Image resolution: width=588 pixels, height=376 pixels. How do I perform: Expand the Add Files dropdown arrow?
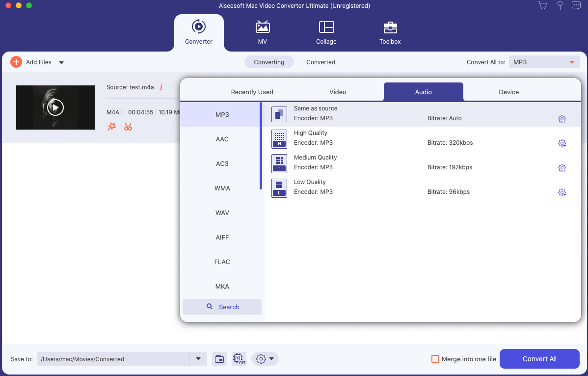(61, 63)
